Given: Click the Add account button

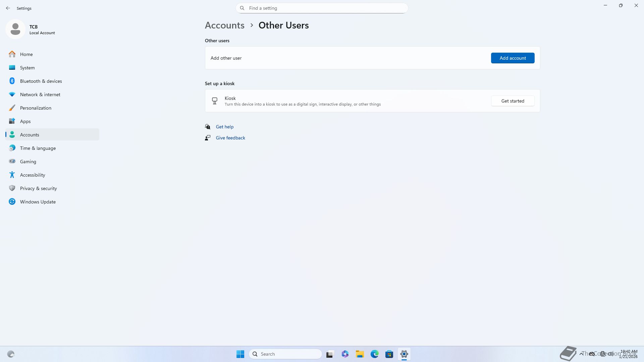Looking at the screenshot, I should [x=513, y=58].
